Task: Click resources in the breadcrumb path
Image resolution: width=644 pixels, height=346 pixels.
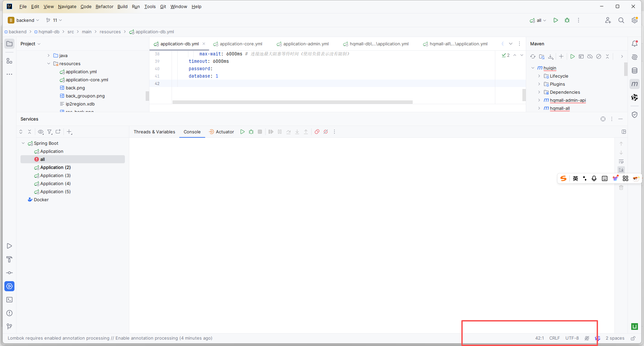Action: click(110, 32)
